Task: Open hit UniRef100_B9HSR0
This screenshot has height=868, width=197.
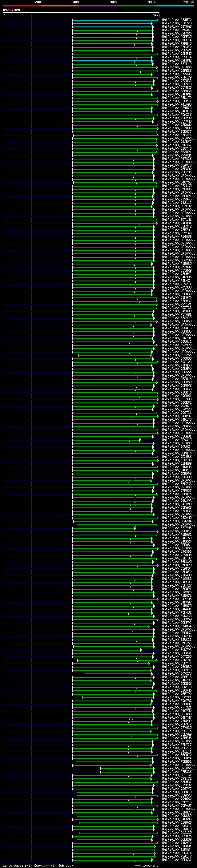Action: 177,33
